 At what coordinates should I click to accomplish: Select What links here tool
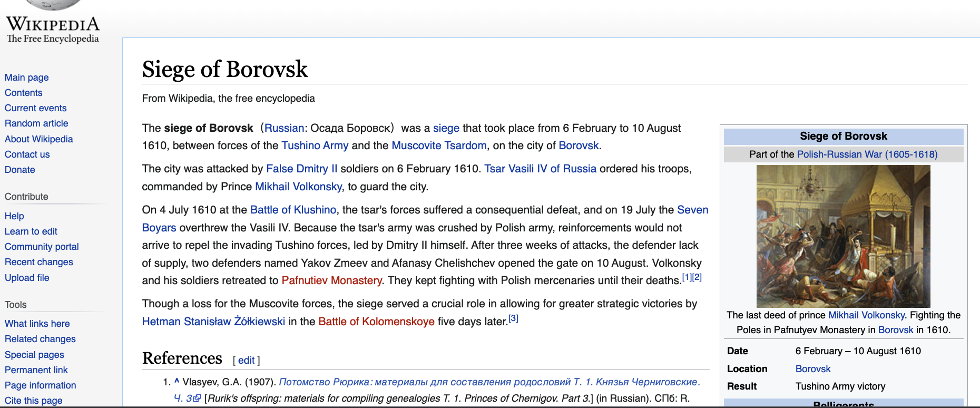click(x=37, y=324)
